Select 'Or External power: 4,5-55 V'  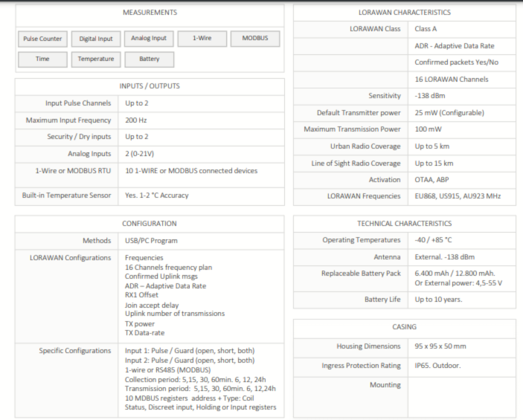pos(458,283)
